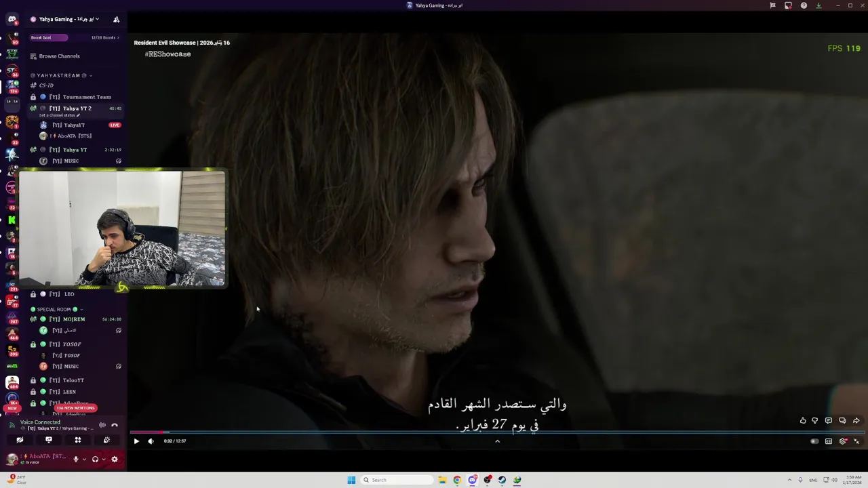Toggle closed captions on the video
Viewport: 868px width, 488px height.
tap(829, 441)
